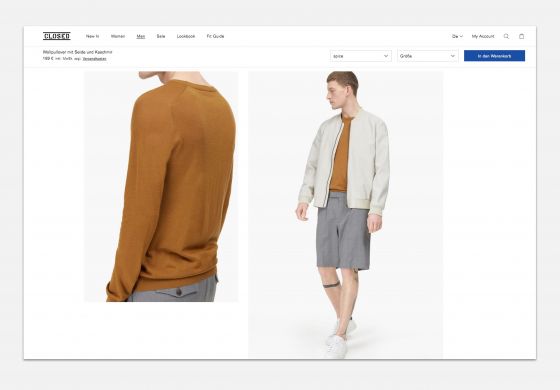Click the chevron in the spice dropdown
560x390 pixels.
[x=386, y=56]
